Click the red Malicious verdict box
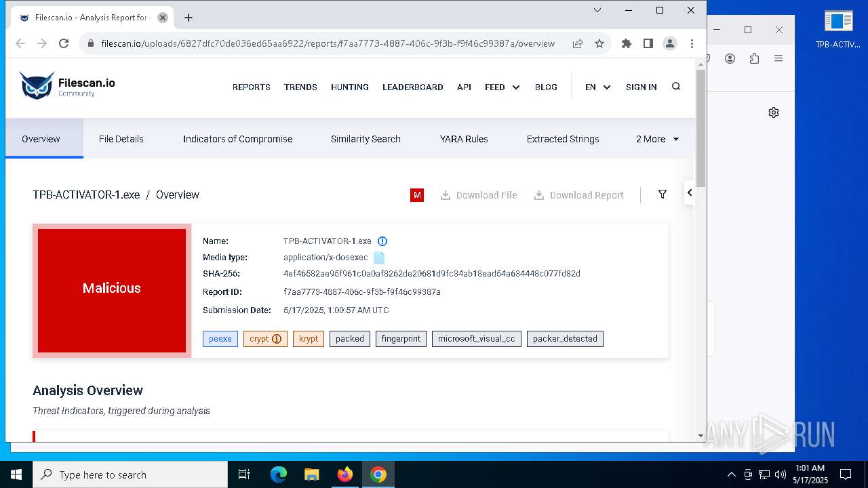 point(112,291)
